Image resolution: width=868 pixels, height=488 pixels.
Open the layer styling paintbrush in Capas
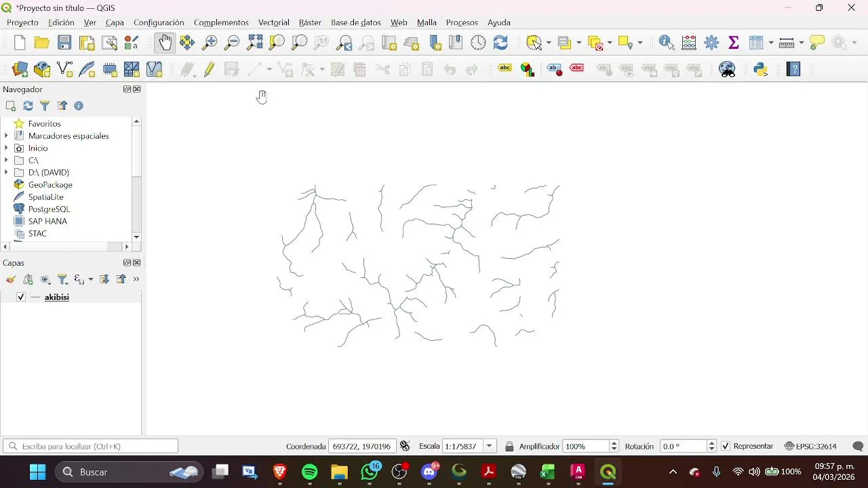(11, 279)
